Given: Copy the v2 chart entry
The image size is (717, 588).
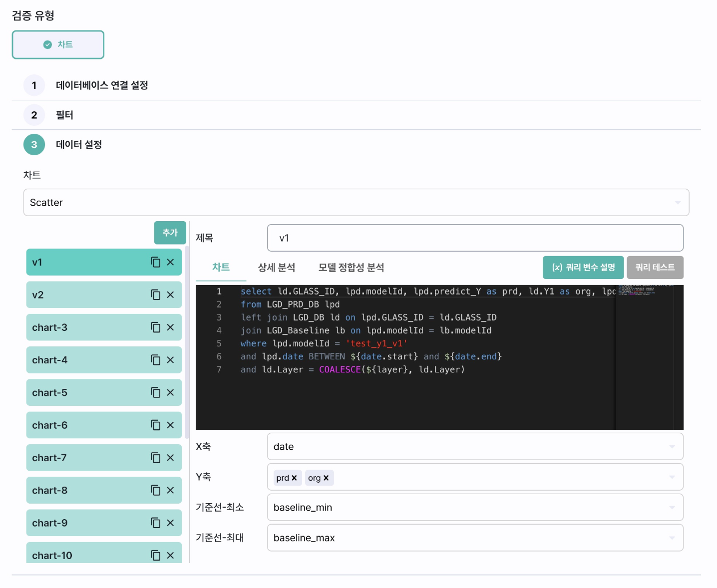Looking at the screenshot, I should click(x=156, y=294).
